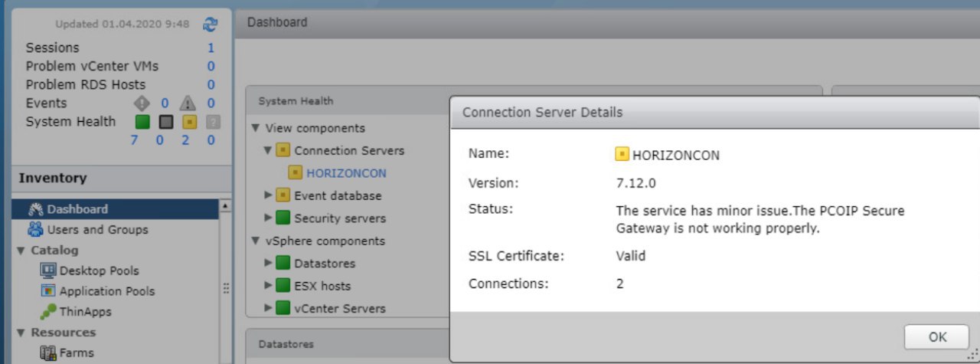Screen dimensions: 980x364
Task: Click the Datastores panel header
Action: (348, 344)
